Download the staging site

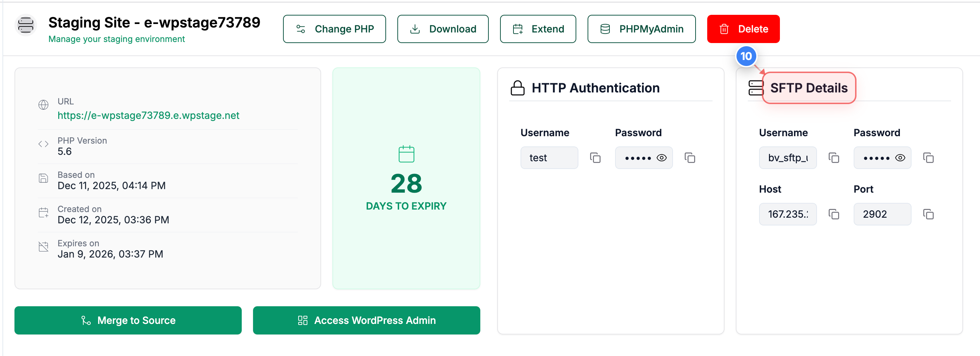pyautogui.click(x=443, y=29)
